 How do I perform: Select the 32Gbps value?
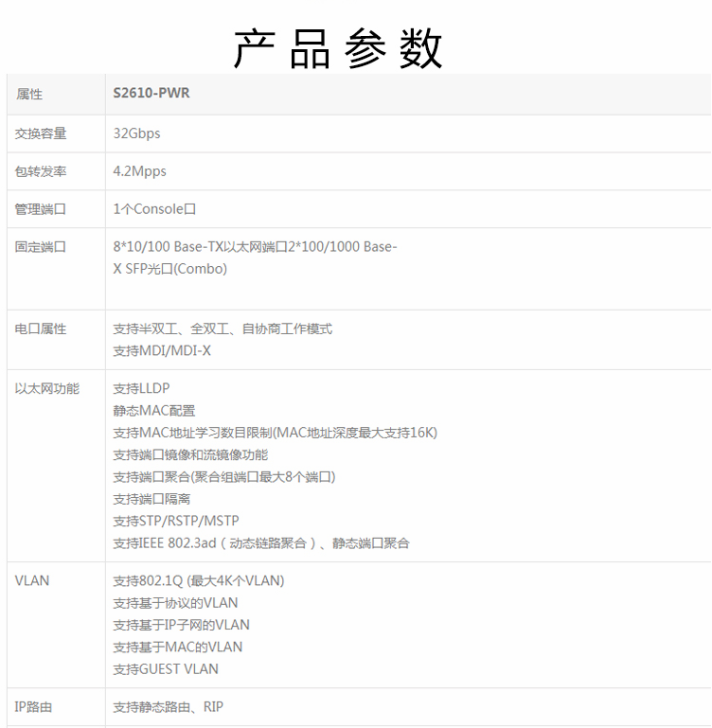click(x=137, y=133)
